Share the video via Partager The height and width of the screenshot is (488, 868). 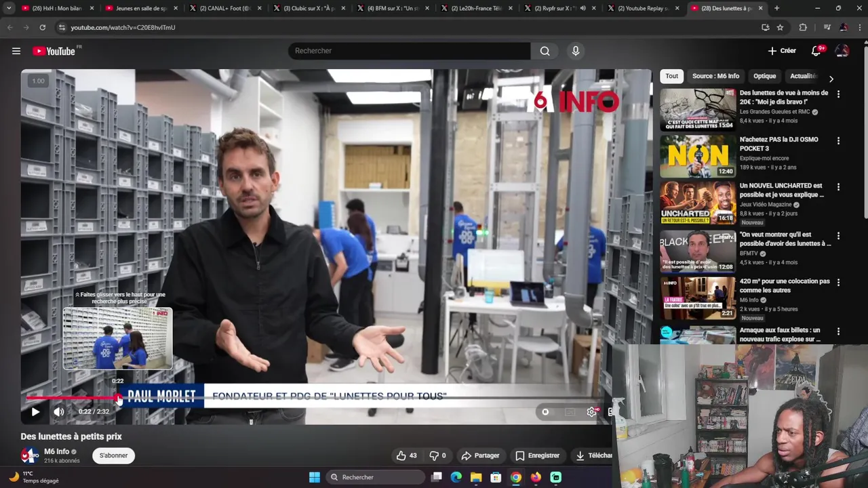tap(480, 455)
